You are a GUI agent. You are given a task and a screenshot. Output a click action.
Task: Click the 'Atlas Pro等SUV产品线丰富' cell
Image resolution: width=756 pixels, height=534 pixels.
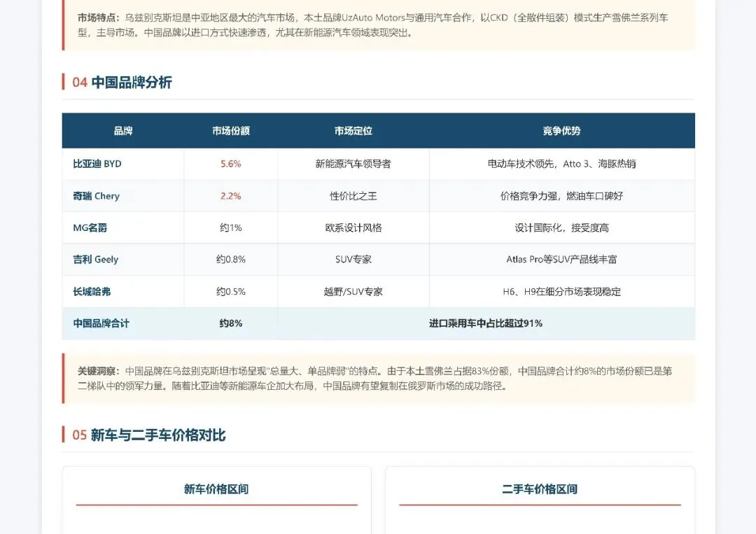[x=561, y=259]
